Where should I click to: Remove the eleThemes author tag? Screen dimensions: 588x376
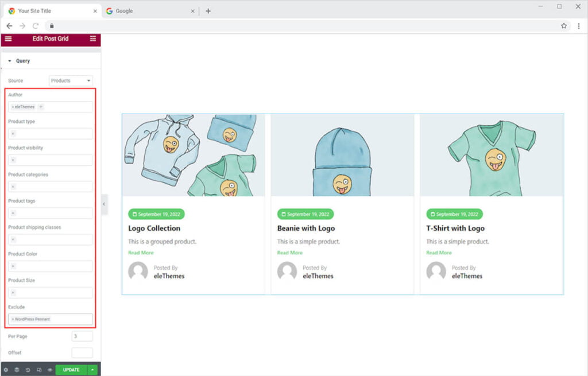pyautogui.click(x=13, y=107)
